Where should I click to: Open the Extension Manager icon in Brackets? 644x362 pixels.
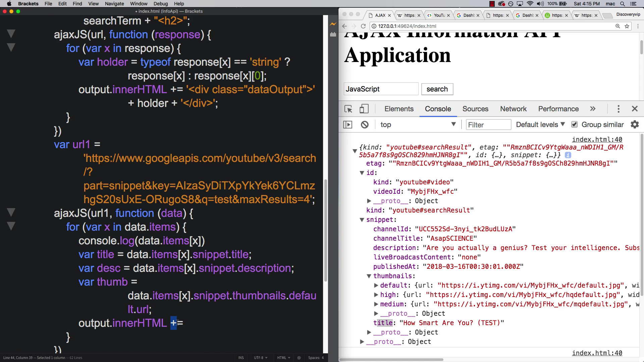tap(333, 34)
